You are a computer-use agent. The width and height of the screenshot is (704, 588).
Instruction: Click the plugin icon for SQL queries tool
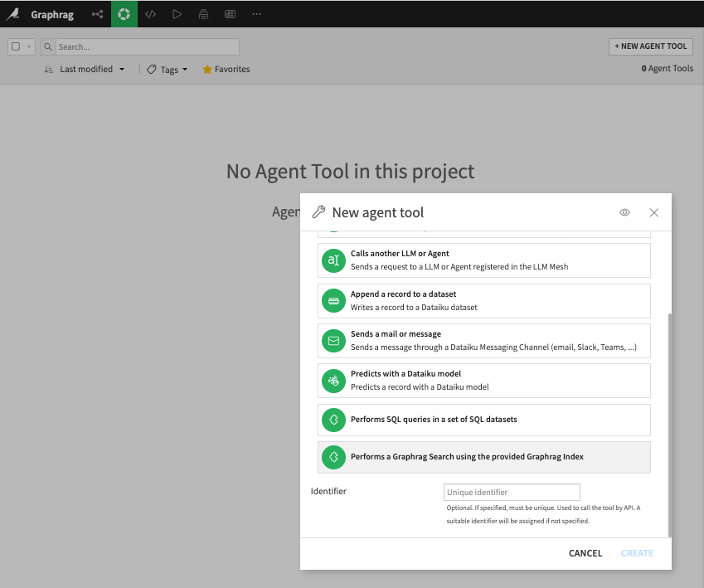(x=333, y=420)
